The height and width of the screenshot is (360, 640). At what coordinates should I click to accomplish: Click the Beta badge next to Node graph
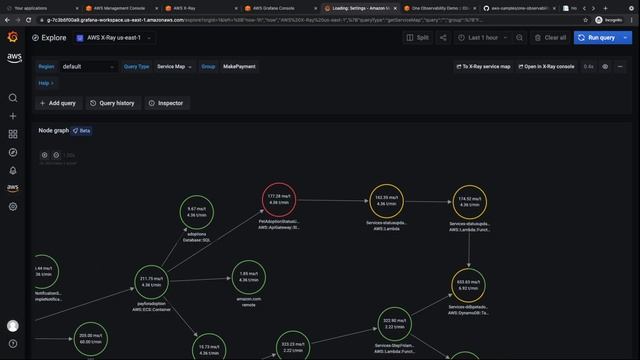tap(82, 131)
